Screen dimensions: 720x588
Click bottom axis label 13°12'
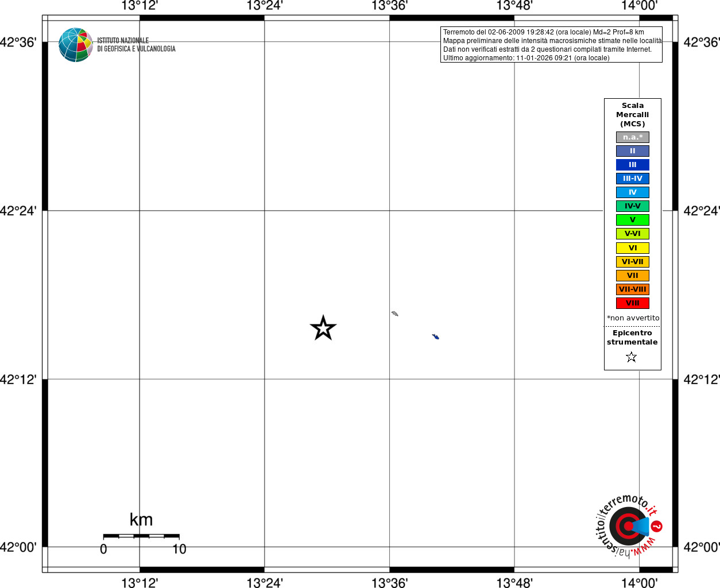(140, 583)
